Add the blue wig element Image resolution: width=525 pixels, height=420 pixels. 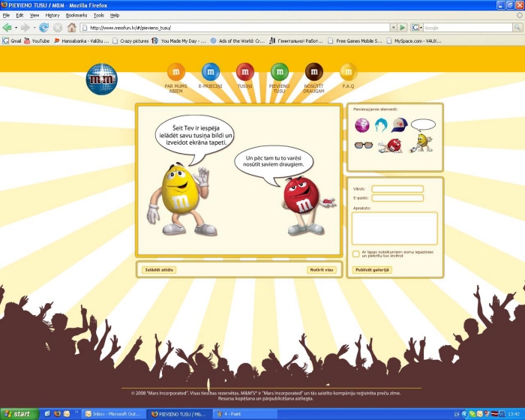click(x=381, y=125)
